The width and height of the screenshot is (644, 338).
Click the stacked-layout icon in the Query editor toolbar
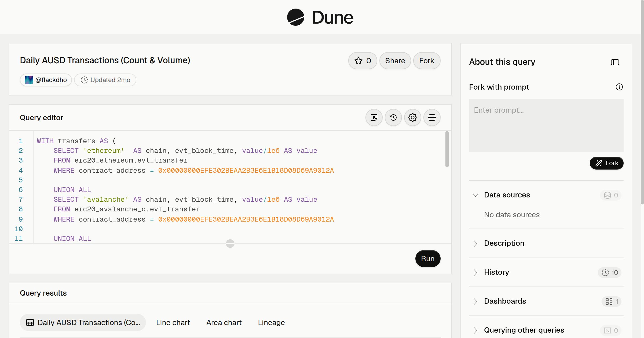pyautogui.click(x=432, y=117)
